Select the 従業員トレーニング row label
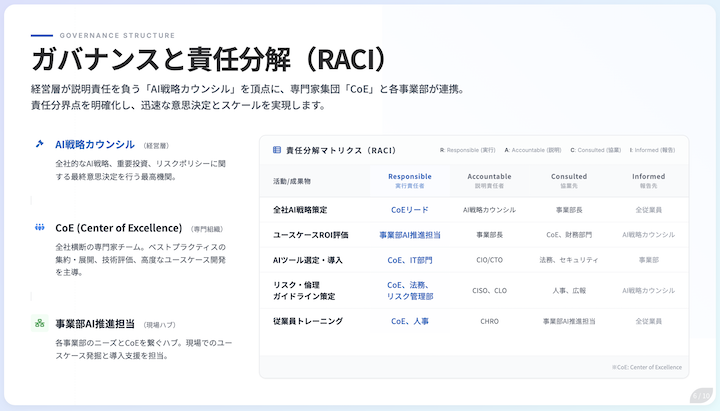Image resolution: width=720 pixels, height=411 pixels. (x=308, y=321)
